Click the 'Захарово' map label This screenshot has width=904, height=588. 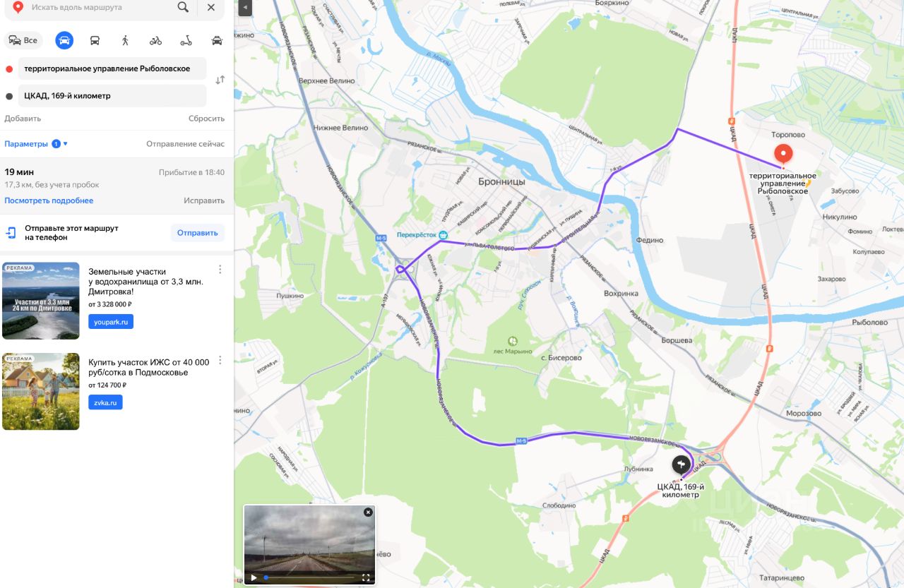coord(831,279)
